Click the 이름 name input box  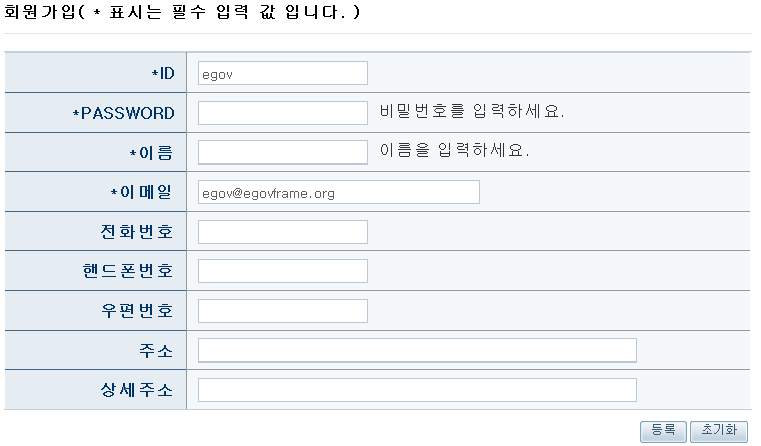(x=282, y=152)
